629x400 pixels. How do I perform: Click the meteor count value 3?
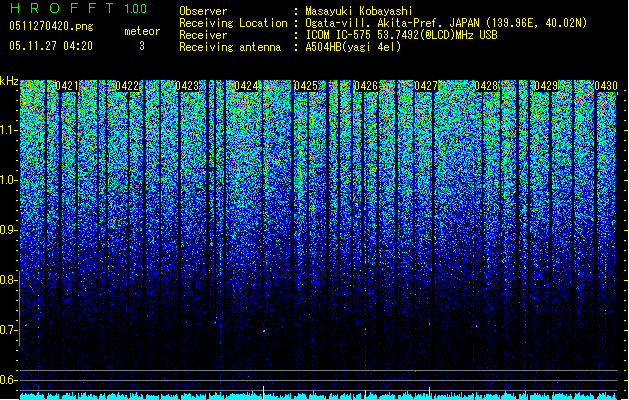pos(142,46)
